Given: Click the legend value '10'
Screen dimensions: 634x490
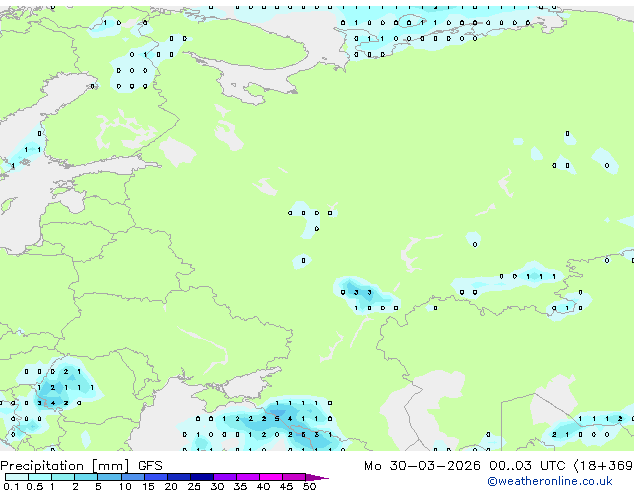Looking at the screenshot, I should 125,486.
